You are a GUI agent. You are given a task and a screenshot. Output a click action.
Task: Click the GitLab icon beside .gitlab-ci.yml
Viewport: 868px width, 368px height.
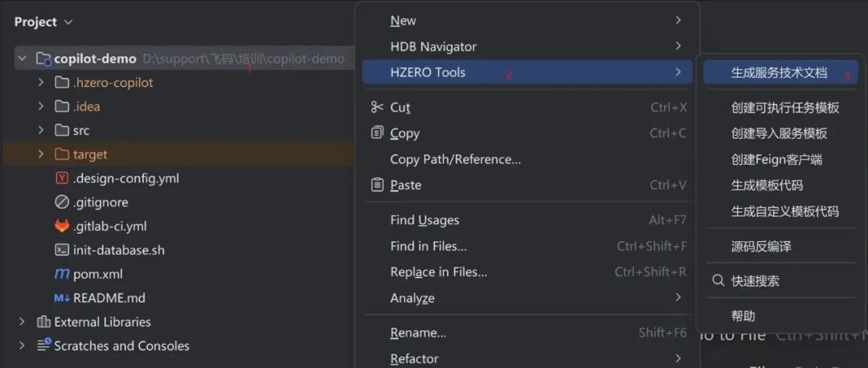pos(62,227)
